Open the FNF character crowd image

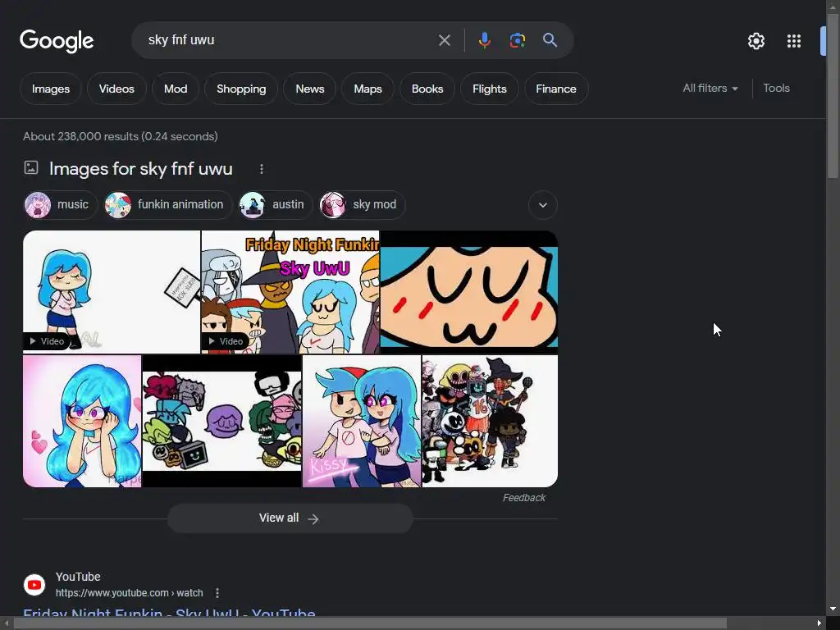pos(490,421)
